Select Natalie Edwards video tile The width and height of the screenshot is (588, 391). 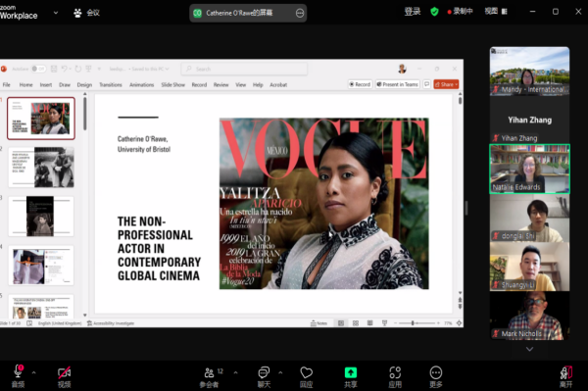click(x=529, y=169)
